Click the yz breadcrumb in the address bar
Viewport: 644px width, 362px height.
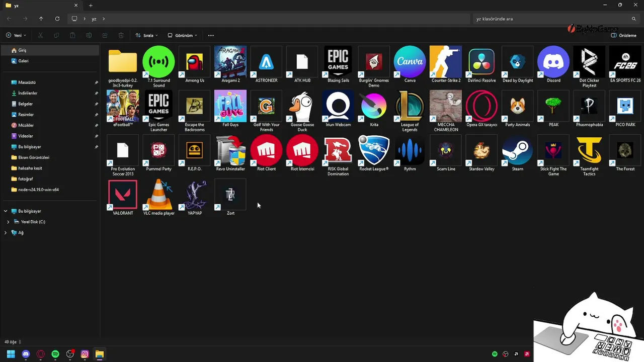[x=94, y=19]
